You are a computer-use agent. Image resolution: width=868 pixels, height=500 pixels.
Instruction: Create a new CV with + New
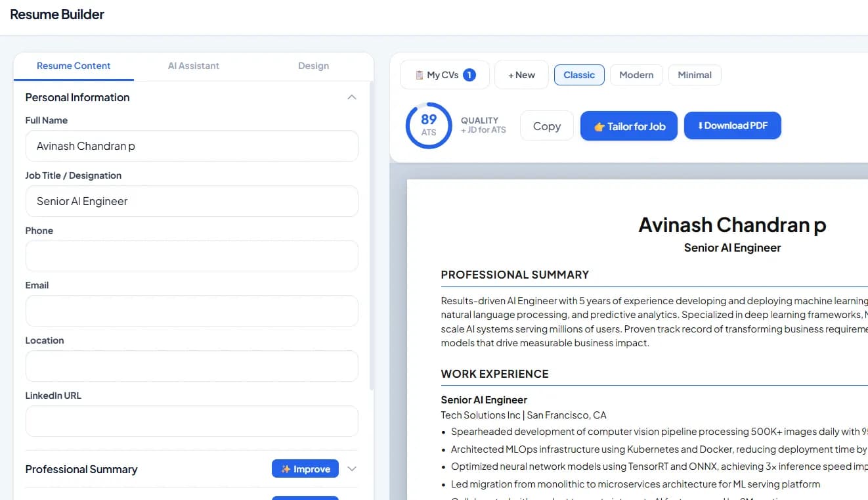tap(521, 75)
